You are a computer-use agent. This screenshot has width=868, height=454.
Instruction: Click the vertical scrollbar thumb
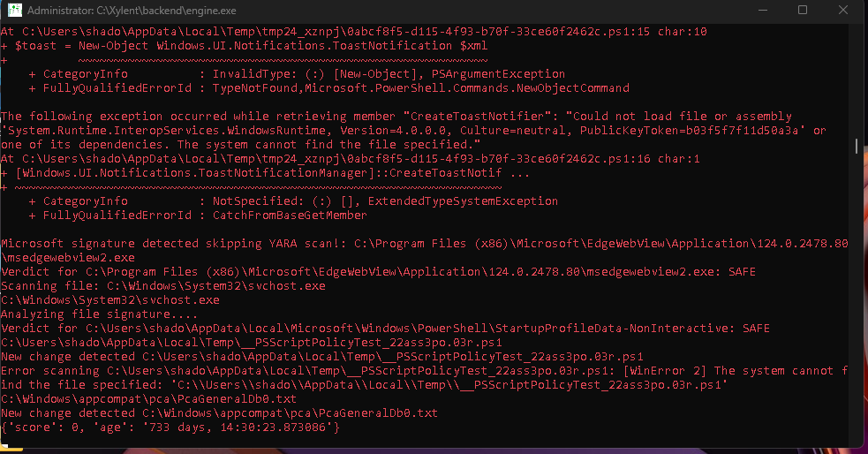pyautogui.click(x=856, y=146)
